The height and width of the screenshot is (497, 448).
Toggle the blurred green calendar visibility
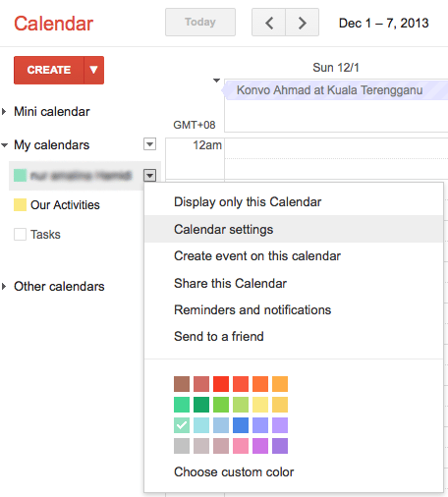[20, 176]
